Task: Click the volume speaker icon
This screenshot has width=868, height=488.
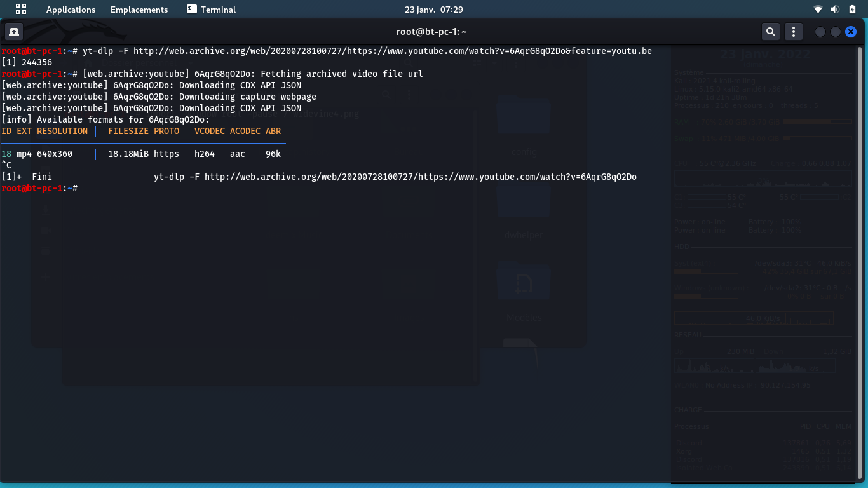Action: [x=835, y=10]
